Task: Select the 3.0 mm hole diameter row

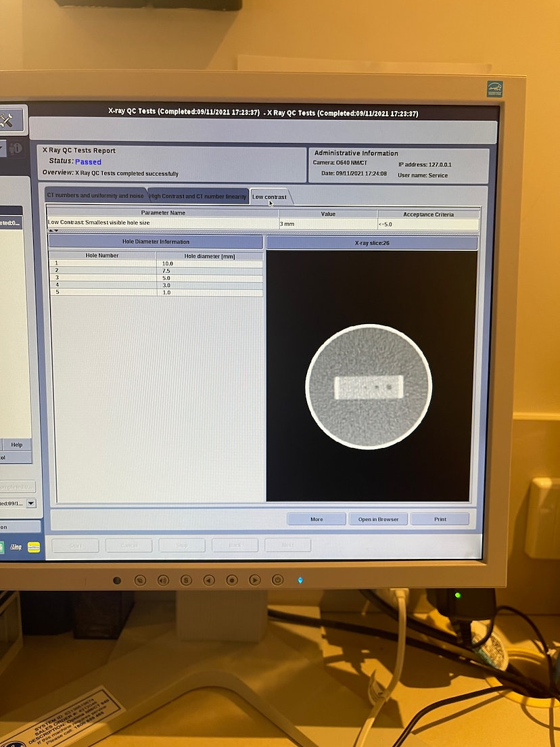Action: coord(156,286)
